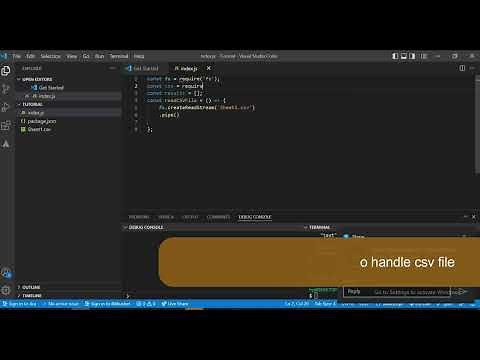Open the Manage gear menu
Screen dimensions: 480x360
click(x=6, y=290)
